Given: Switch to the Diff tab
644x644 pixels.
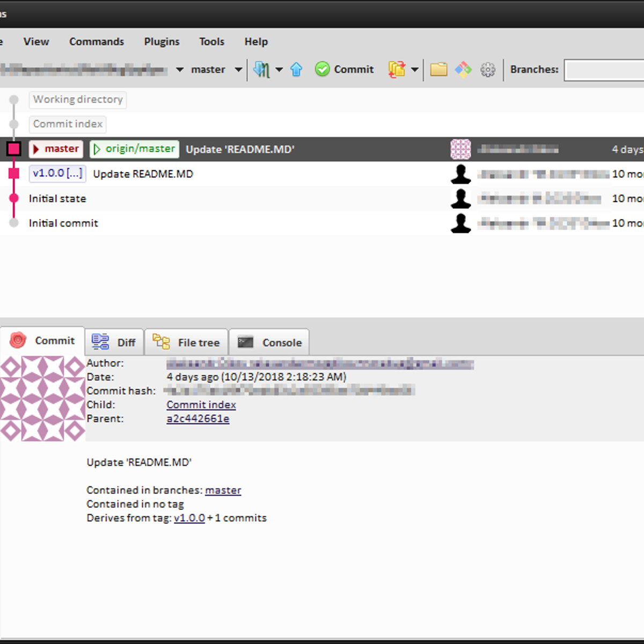Looking at the screenshot, I should 114,342.
